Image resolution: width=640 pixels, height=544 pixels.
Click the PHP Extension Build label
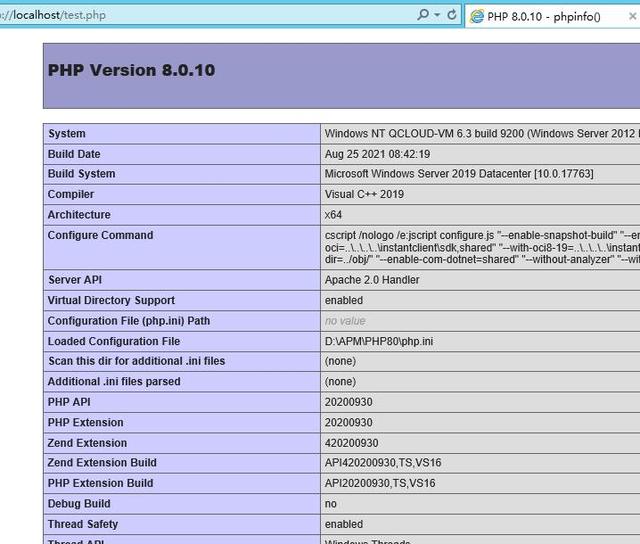pyautogui.click(x=100, y=483)
